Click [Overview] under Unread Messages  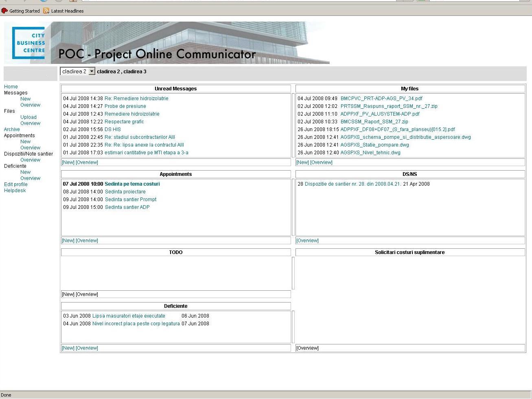click(x=87, y=162)
